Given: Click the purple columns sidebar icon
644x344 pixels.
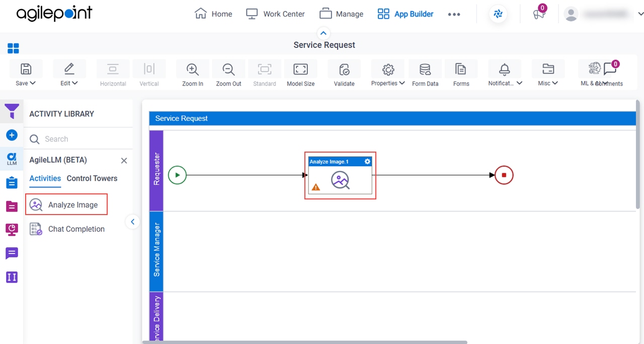Looking at the screenshot, I should click(12, 277).
